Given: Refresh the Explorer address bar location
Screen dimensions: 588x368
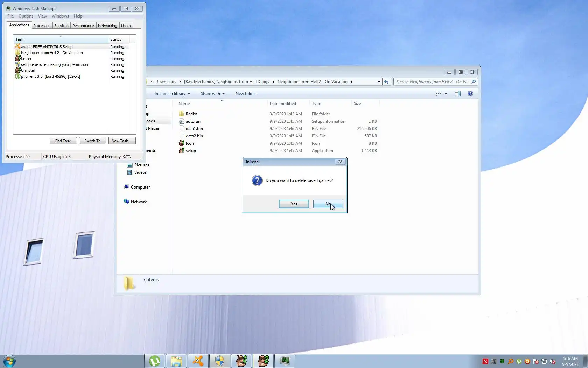Looking at the screenshot, I should pos(387,82).
